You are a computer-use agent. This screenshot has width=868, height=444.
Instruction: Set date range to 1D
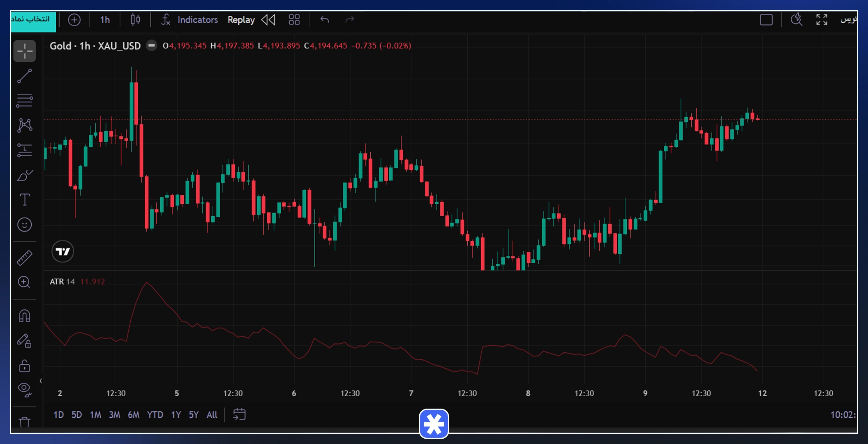click(x=59, y=415)
